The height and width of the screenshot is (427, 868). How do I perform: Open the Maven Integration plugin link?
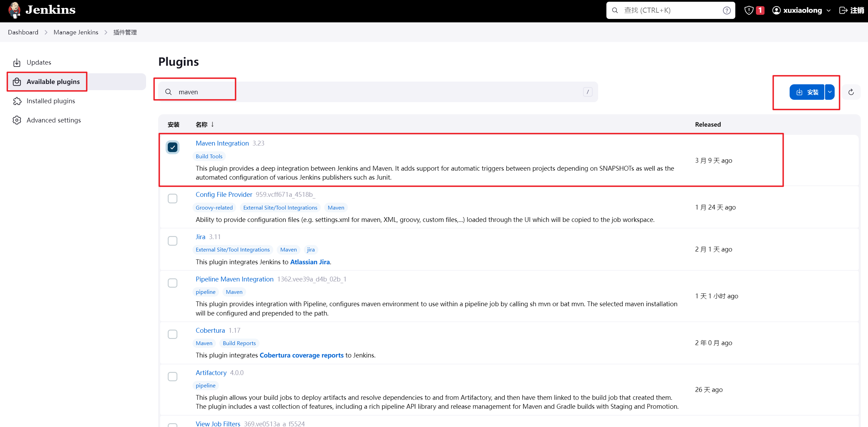click(222, 143)
